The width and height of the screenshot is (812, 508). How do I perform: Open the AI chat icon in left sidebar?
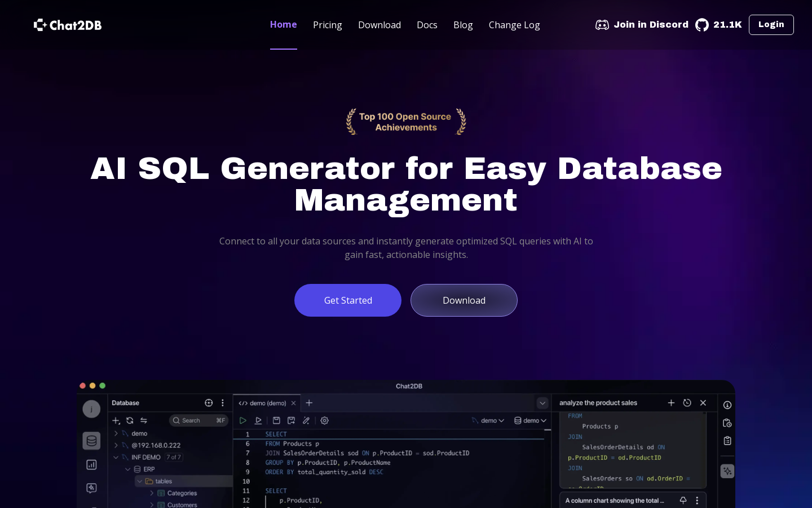(x=91, y=488)
